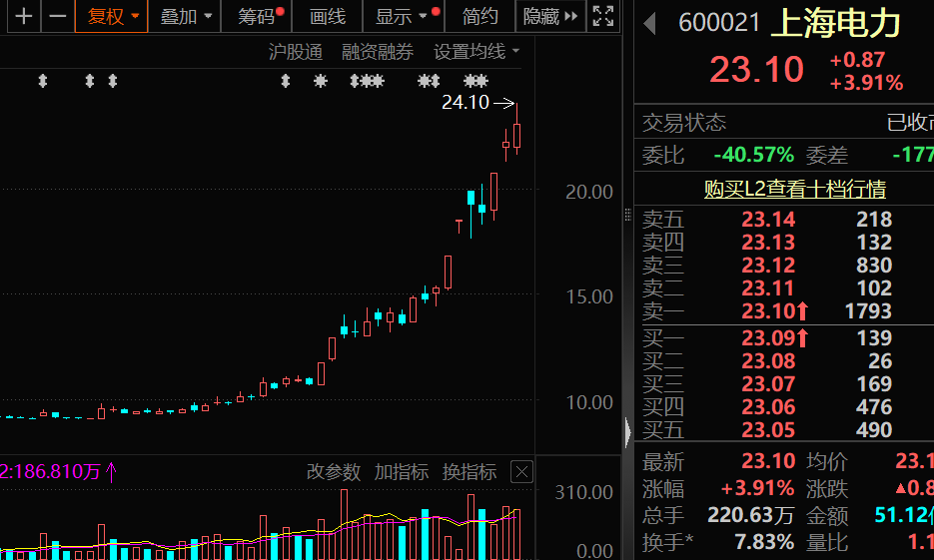Toggle the 简约 simple mode
This screenshot has width=934, height=560.
point(480,16)
